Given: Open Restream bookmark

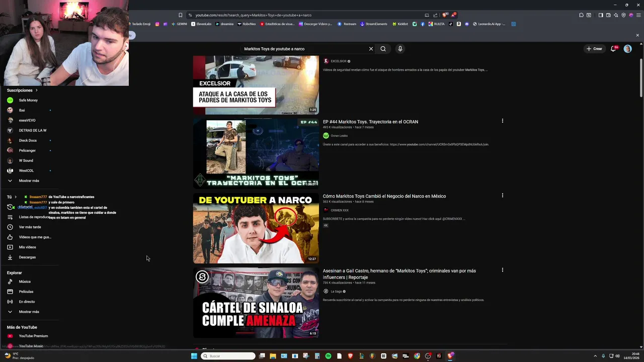Looking at the screenshot, I should 347,24.
